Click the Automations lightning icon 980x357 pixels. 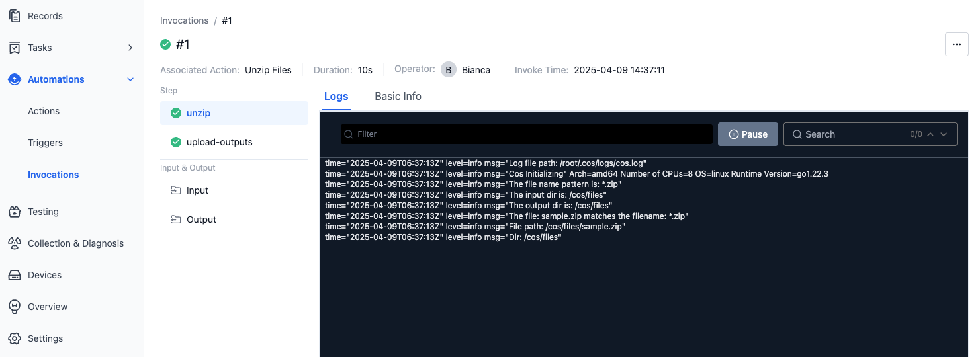coord(15,79)
